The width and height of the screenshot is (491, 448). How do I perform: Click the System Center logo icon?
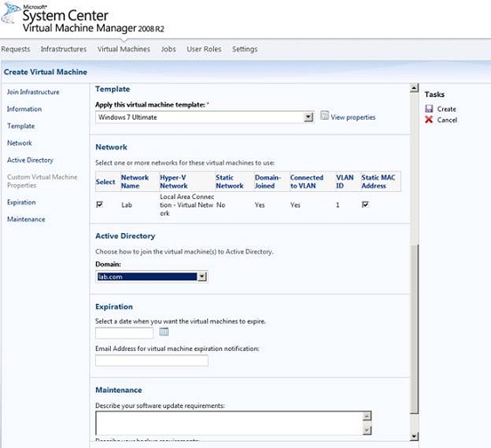(10, 12)
